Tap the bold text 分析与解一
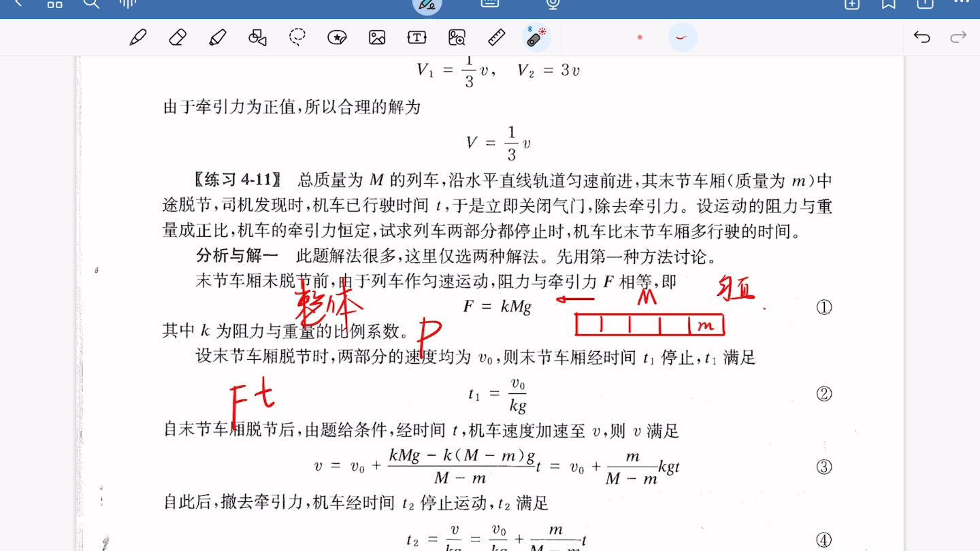Image resolution: width=980 pixels, height=551 pixels. click(238, 256)
